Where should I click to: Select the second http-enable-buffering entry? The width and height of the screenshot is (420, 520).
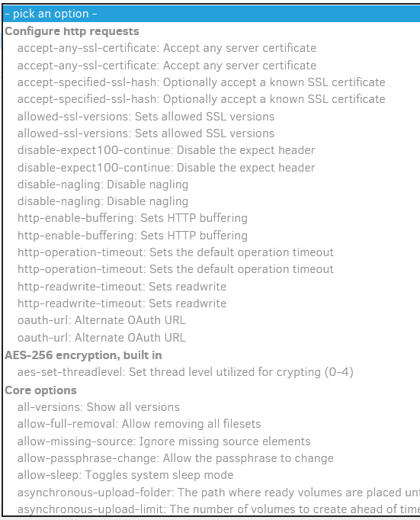tap(211, 236)
